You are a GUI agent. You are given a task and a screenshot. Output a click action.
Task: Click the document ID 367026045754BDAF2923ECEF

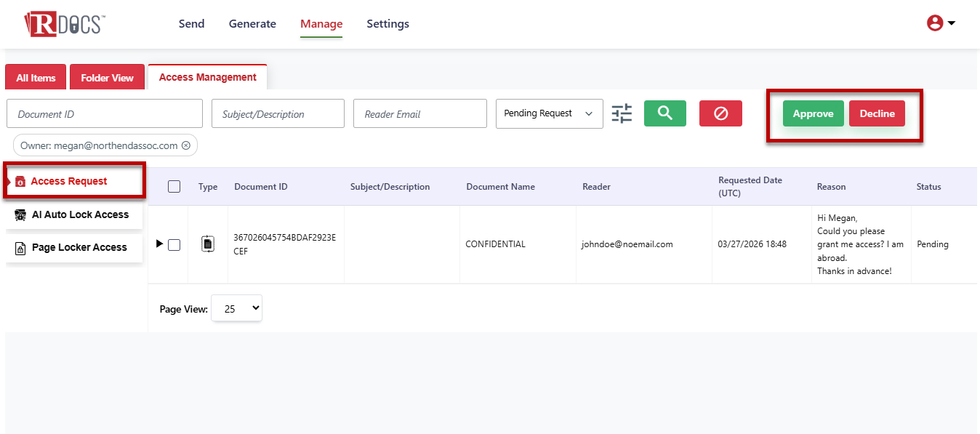coord(285,244)
